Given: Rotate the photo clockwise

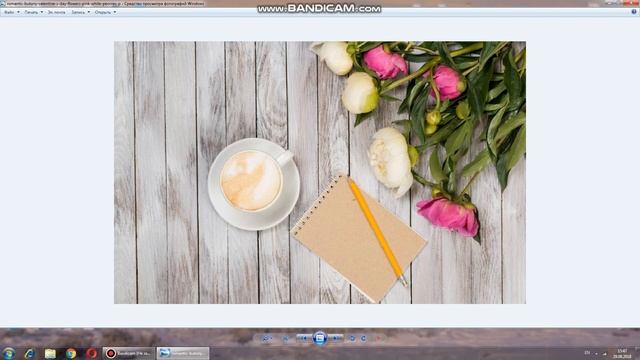Looking at the screenshot, I should tap(363, 338).
